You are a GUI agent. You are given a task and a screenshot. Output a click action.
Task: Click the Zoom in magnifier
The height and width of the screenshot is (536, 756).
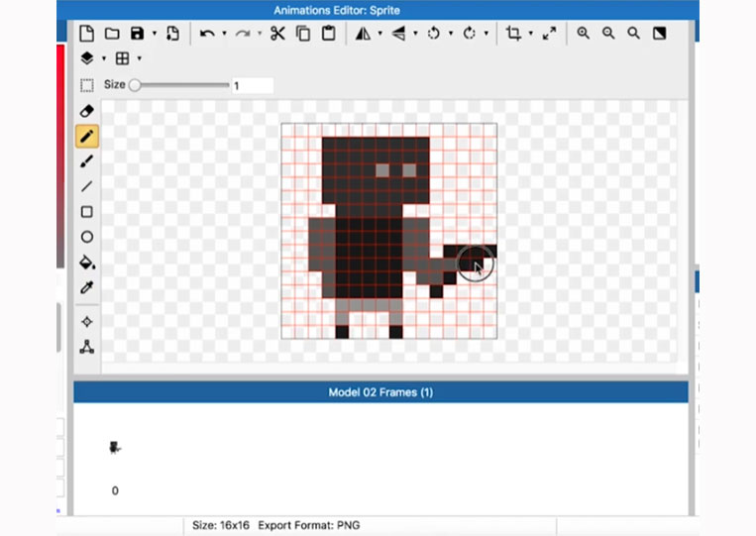click(584, 34)
